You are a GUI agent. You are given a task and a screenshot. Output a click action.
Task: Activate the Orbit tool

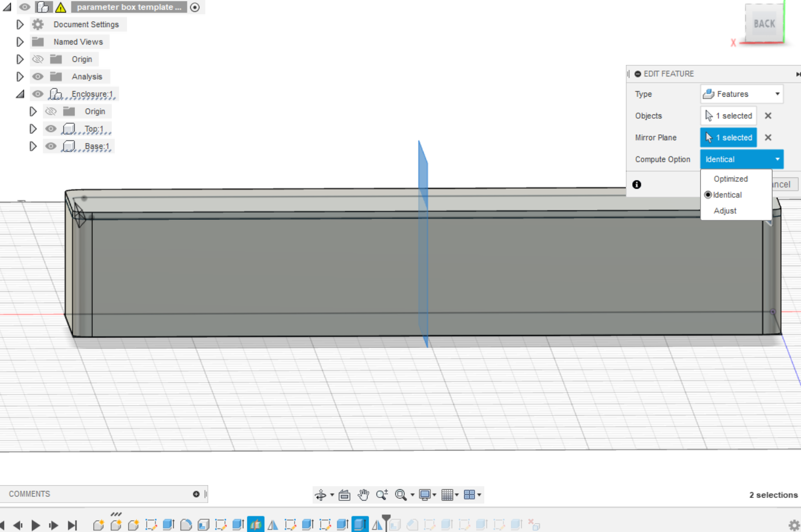click(x=322, y=494)
